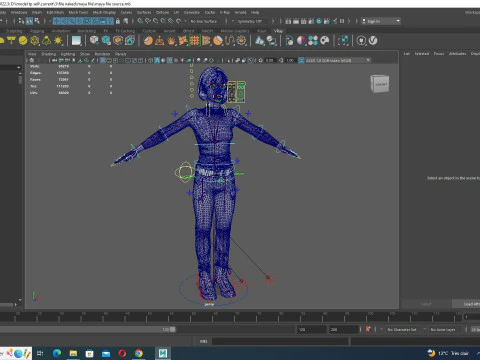The height and width of the screenshot is (360, 480).
Task: Open the List menu in Attribute Editor
Action: click(x=407, y=54)
